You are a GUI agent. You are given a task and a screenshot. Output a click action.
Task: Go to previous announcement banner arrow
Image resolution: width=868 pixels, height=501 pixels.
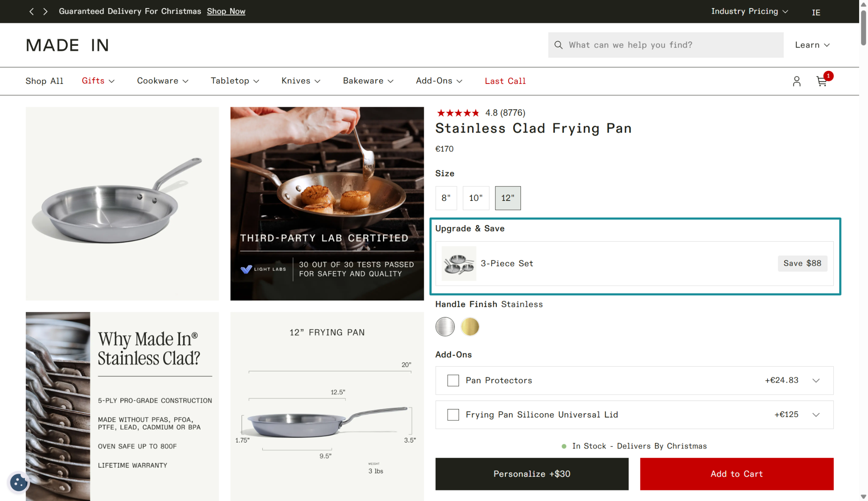[x=31, y=11]
